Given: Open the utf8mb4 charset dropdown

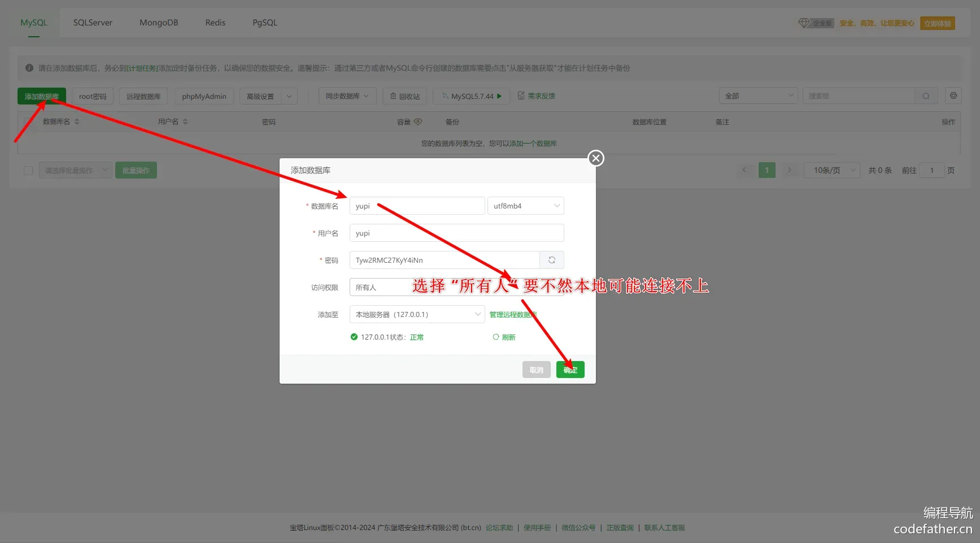Looking at the screenshot, I should tap(525, 206).
